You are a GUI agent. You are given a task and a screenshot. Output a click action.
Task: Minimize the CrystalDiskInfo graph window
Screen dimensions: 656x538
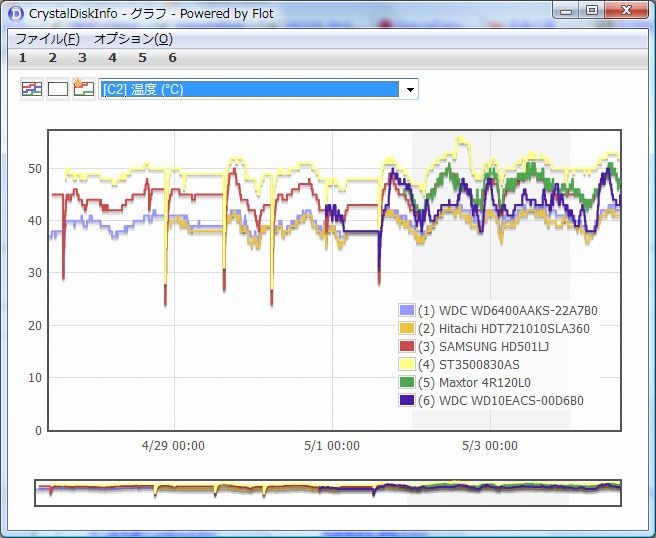[566, 11]
